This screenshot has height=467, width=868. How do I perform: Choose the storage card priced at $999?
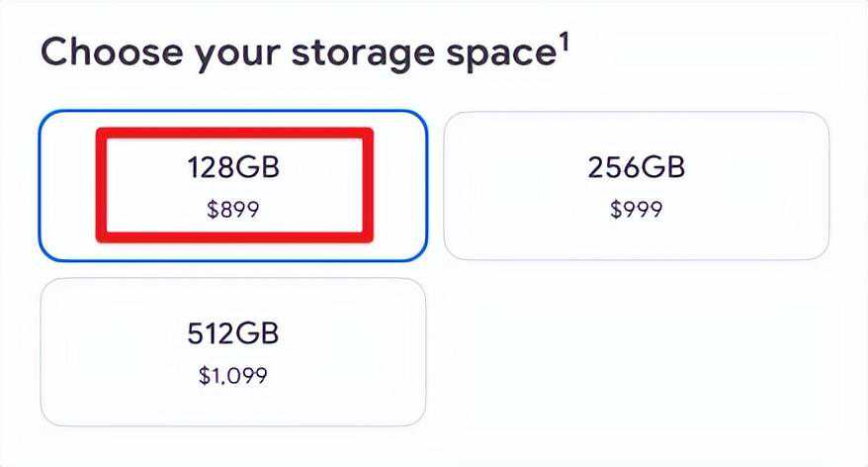(636, 186)
